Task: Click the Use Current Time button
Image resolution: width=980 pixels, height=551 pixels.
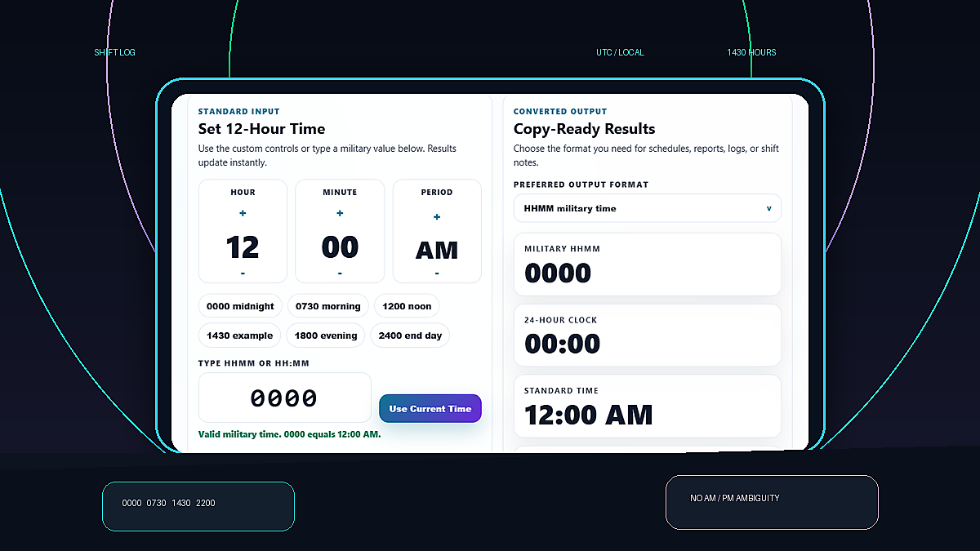Action: (x=430, y=409)
